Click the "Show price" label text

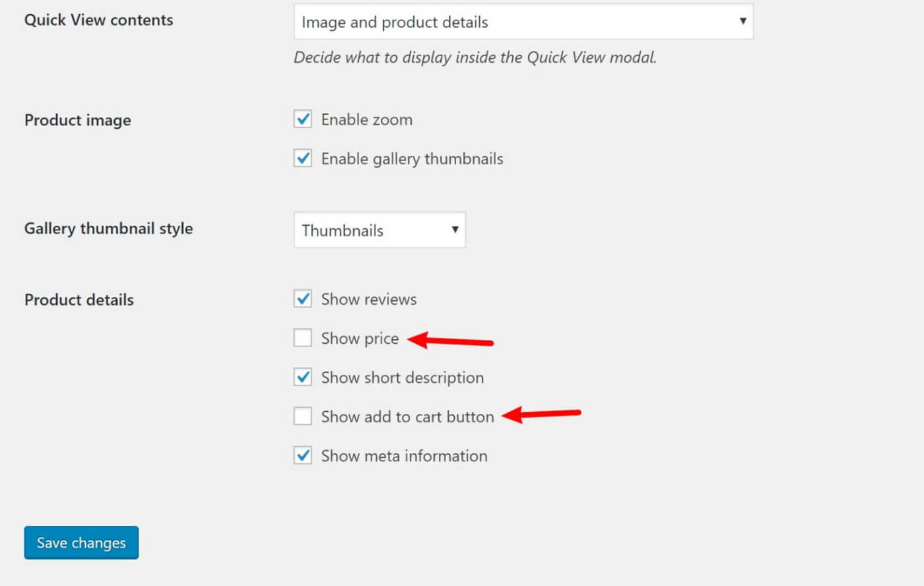click(x=360, y=339)
